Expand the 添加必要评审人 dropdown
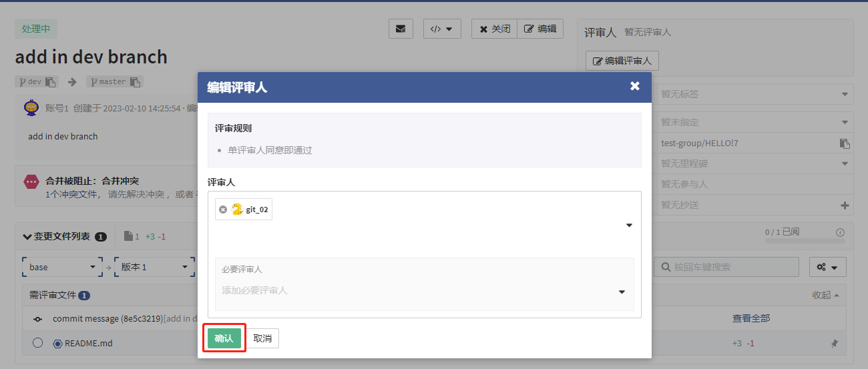Image resolution: width=868 pixels, height=369 pixels. tap(622, 292)
